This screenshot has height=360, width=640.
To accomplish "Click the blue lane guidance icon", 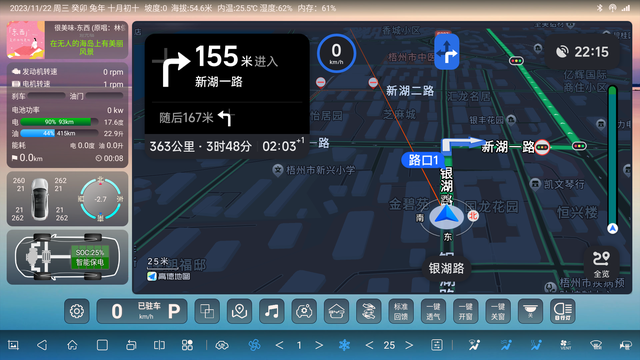I will tap(447, 52).
